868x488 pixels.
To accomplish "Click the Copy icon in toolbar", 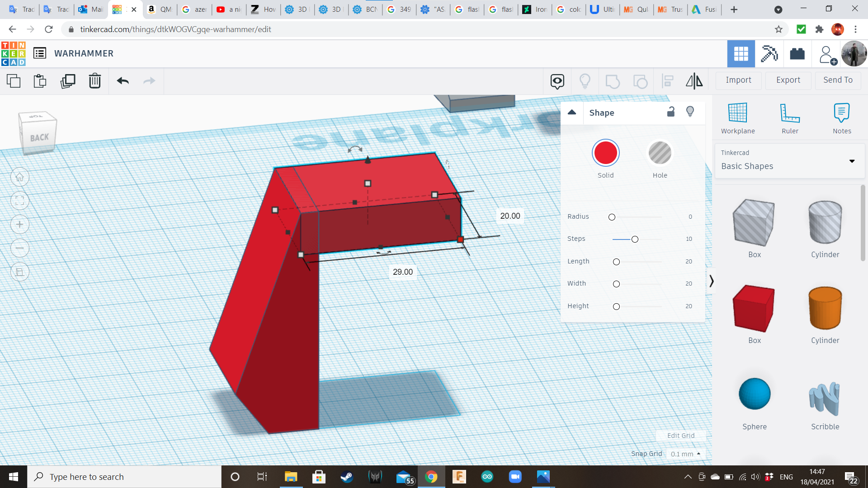I will click(14, 81).
